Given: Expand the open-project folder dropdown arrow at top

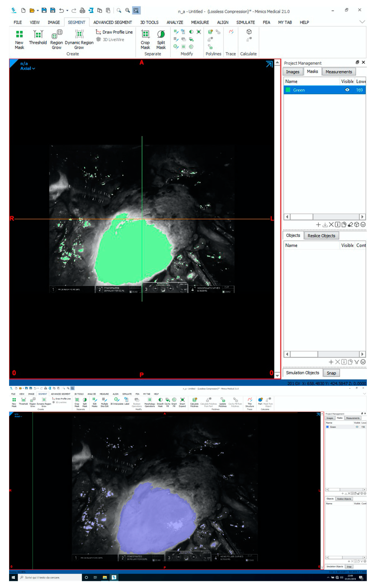Looking at the screenshot, I should [38, 11].
